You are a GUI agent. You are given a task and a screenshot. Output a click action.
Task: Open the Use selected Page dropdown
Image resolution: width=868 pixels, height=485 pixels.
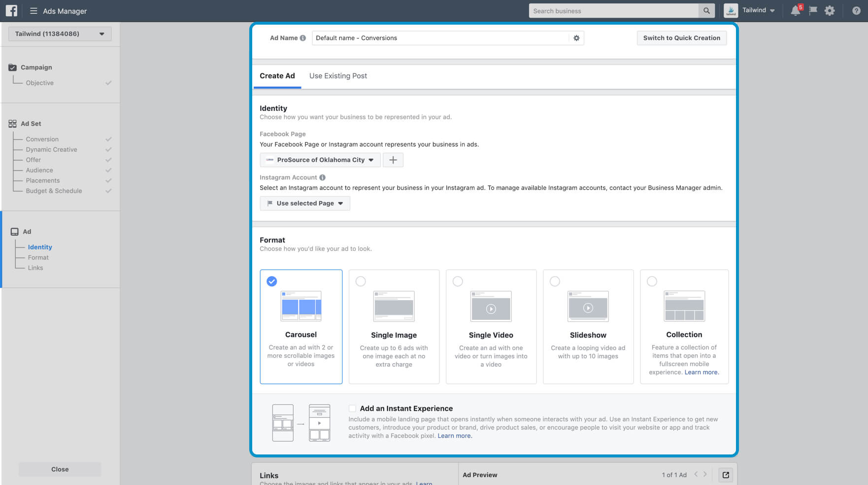click(305, 203)
